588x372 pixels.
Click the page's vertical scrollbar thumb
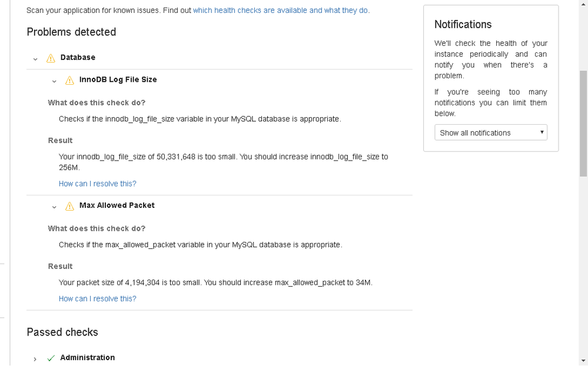coord(583,124)
